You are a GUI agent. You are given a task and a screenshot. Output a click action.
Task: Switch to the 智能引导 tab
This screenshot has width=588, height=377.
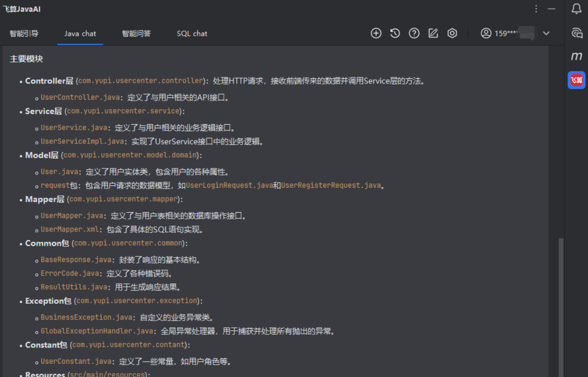(x=24, y=34)
